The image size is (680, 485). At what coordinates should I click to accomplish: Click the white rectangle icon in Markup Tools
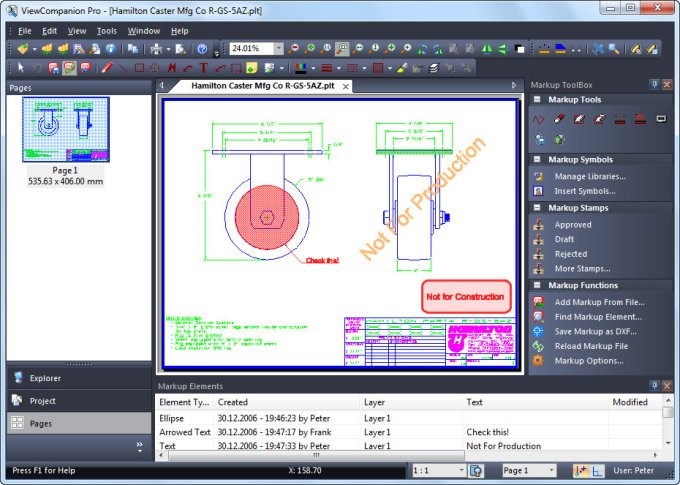tap(661, 118)
